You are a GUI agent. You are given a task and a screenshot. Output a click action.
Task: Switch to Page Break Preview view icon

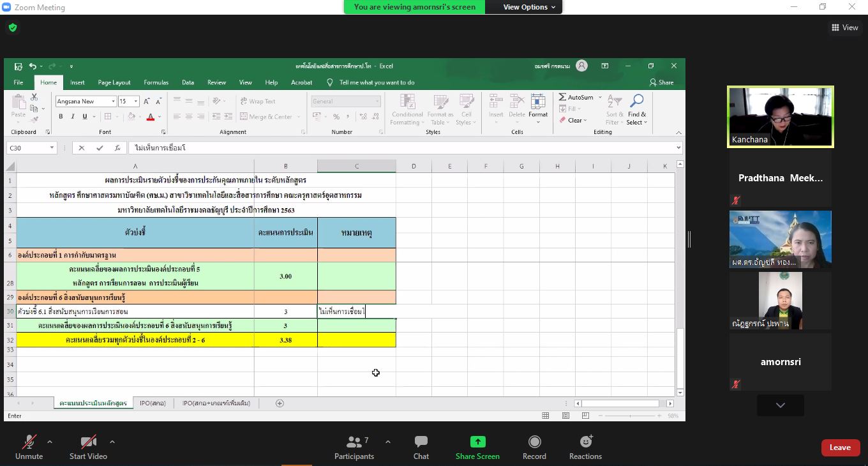pyautogui.click(x=585, y=416)
